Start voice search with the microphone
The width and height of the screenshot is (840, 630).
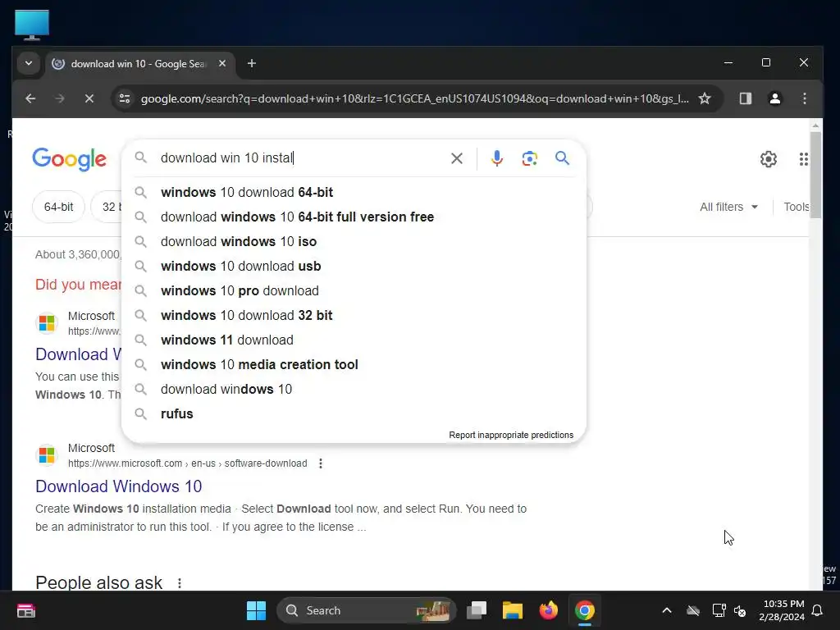pos(496,158)
